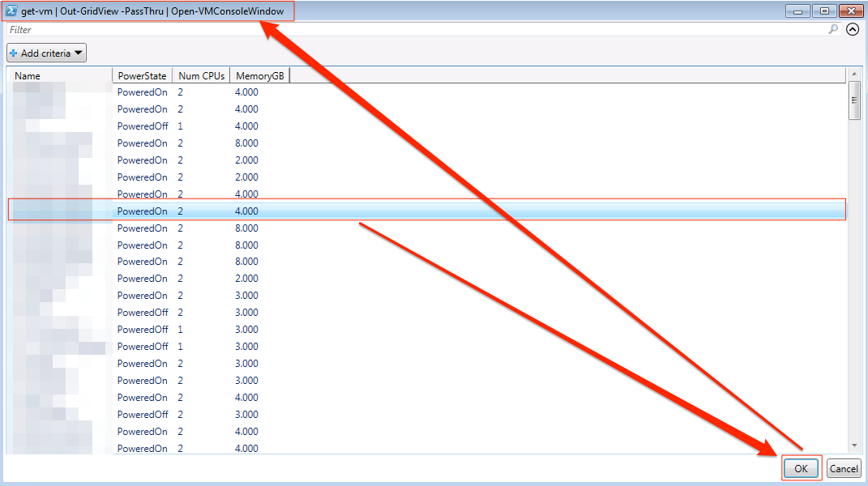Sort rows by the MemoryGB column
868x486 pixels.
258,75
